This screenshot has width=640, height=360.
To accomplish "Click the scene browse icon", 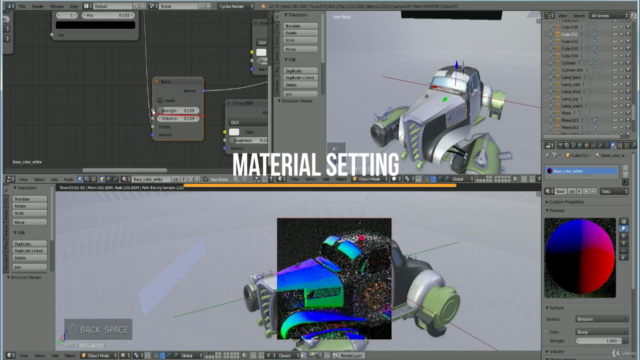I will [153, 6].
